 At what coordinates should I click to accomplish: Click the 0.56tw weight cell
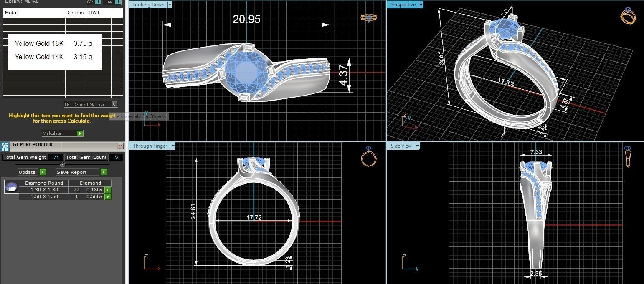coord(94,196)
